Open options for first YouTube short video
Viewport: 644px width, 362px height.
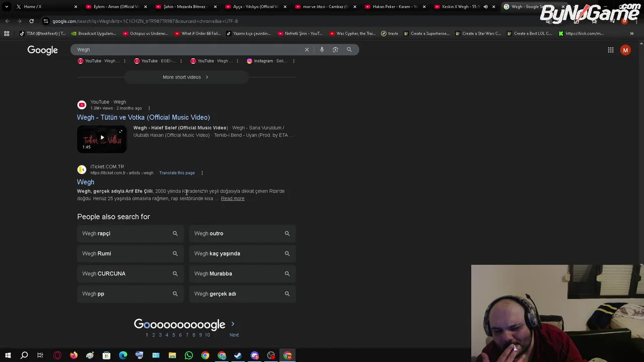point(125,61)
